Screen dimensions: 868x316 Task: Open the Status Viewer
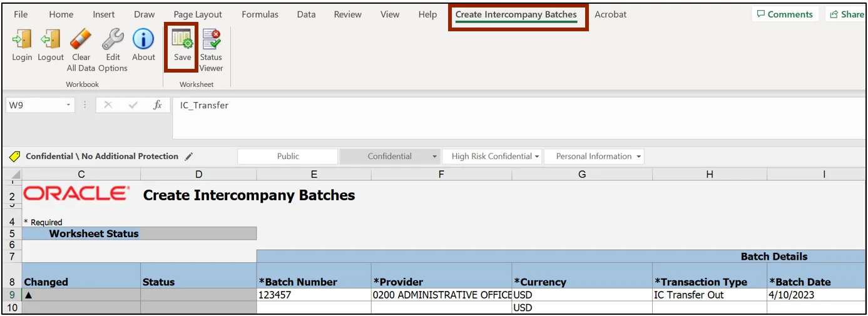(x=212, y=41)
